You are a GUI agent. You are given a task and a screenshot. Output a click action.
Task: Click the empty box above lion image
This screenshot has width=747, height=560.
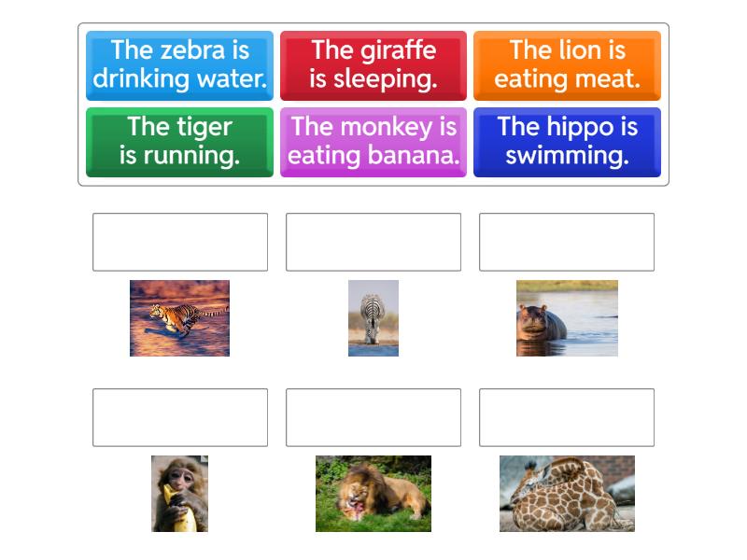(373, 417)
